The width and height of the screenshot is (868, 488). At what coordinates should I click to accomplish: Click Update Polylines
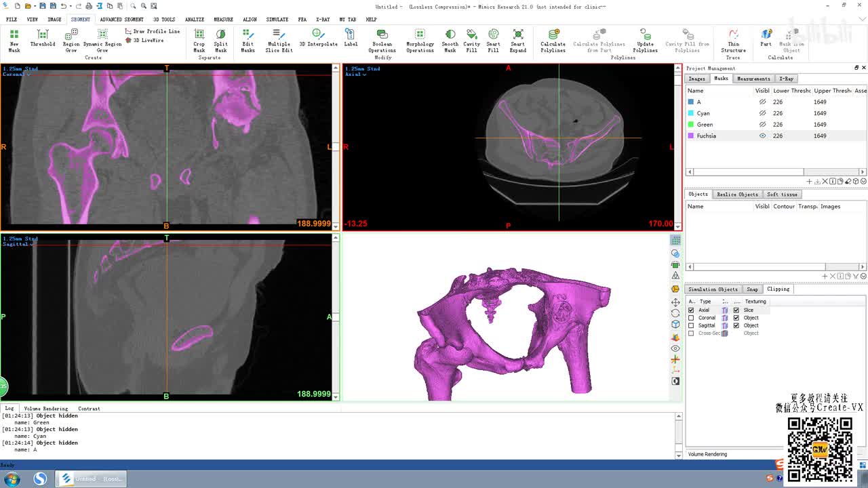pos(645,40)
